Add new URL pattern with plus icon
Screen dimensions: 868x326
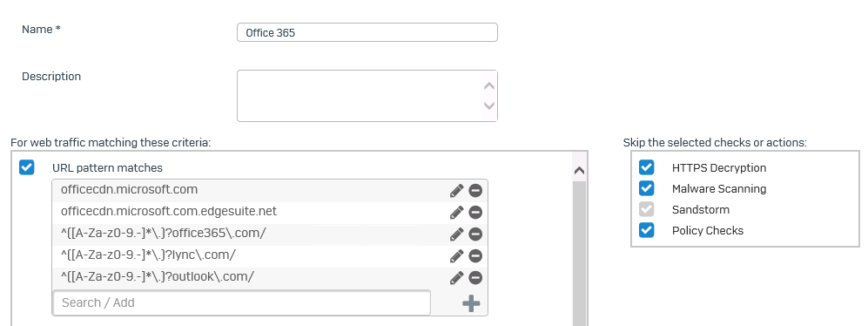[471, 303]
